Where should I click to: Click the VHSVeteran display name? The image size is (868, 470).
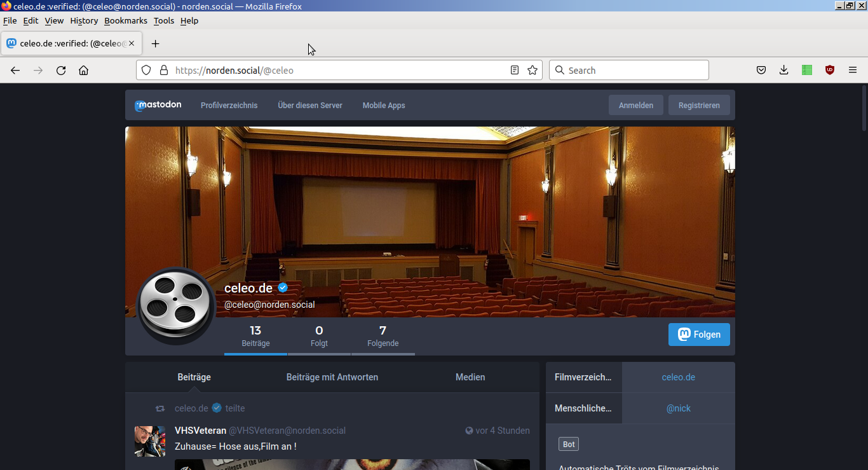(x=200, y=431)
